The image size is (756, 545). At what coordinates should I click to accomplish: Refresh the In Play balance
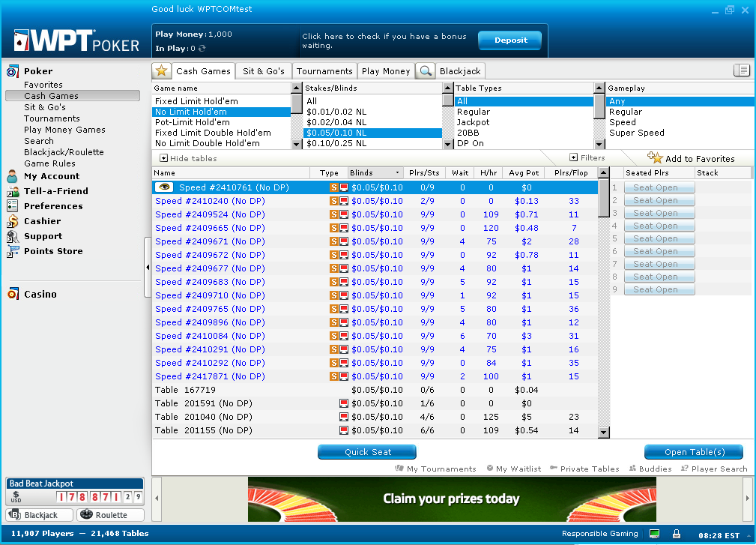202,48
